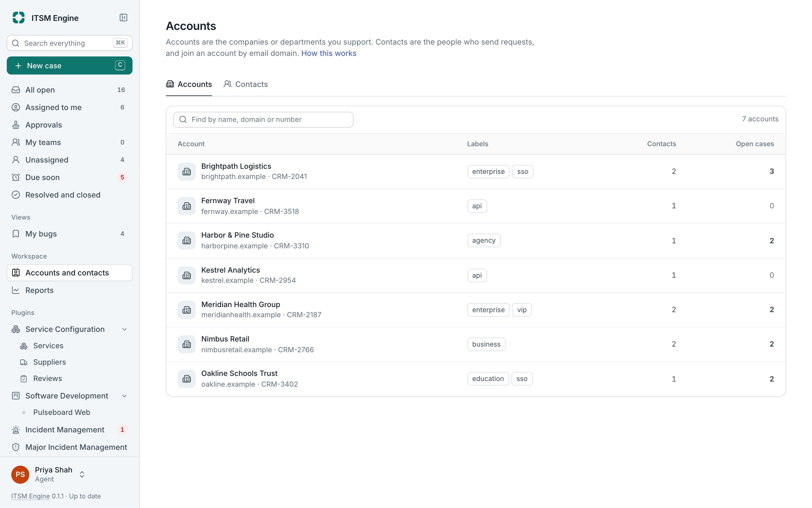Click Brightpath Logistics building icon
The width and height of the screenshot is (812, 508).
[x=187, y=171]
